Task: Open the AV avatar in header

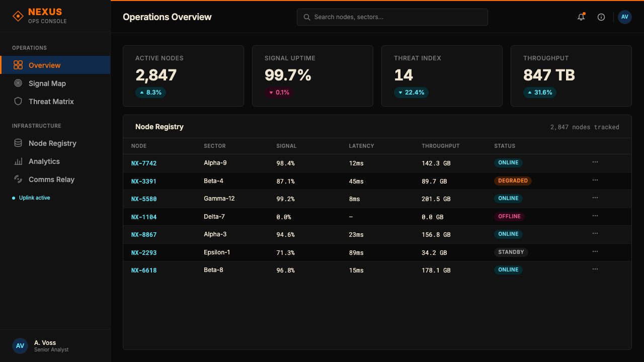Action: point(625,17)
